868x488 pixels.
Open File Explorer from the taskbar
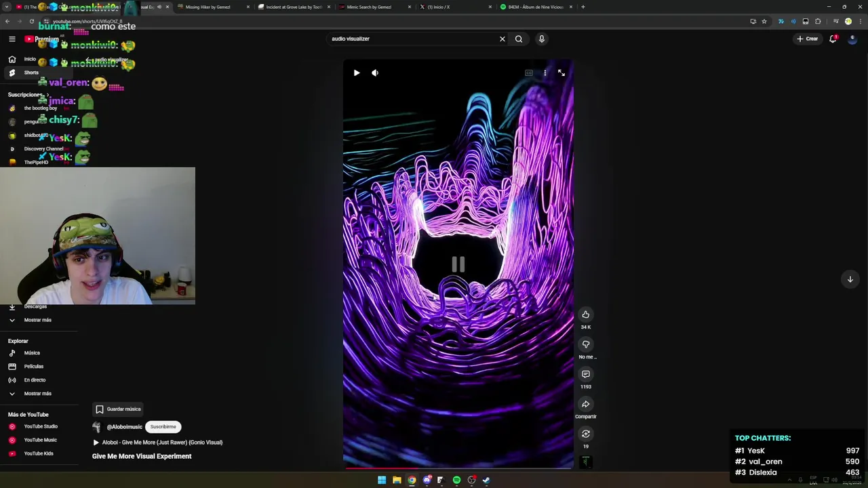(x=397, y=480)
